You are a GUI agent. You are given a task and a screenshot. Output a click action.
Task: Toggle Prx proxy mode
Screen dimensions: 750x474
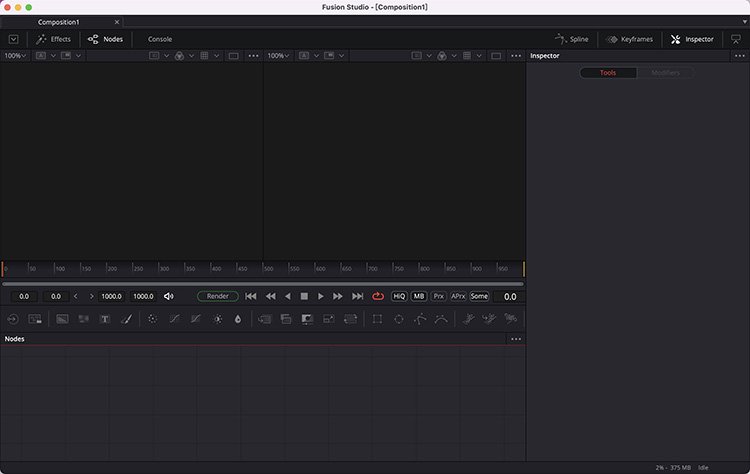pyautogui.click(x=439, y=297)
